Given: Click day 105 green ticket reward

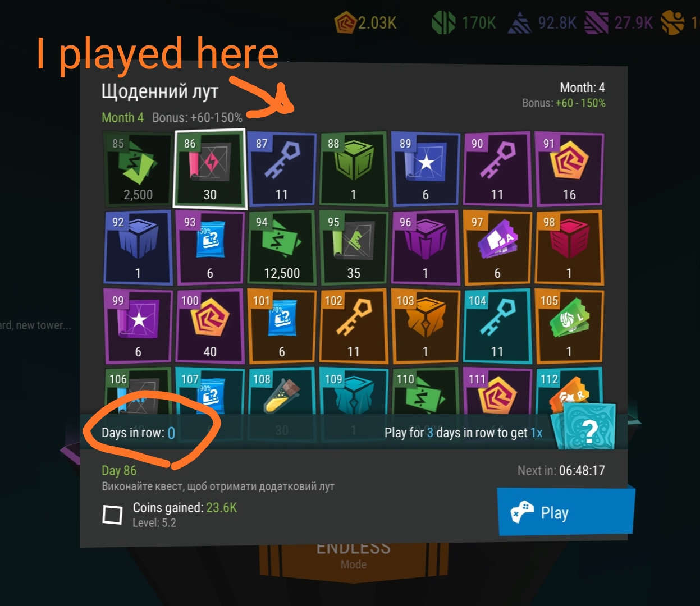Looking at the screenshot, I should tap(569, 326).
